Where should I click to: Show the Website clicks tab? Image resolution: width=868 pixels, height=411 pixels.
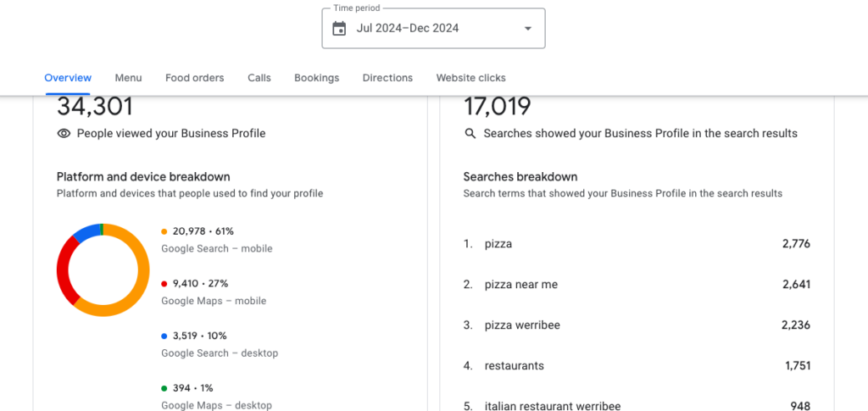coord(470,78)
